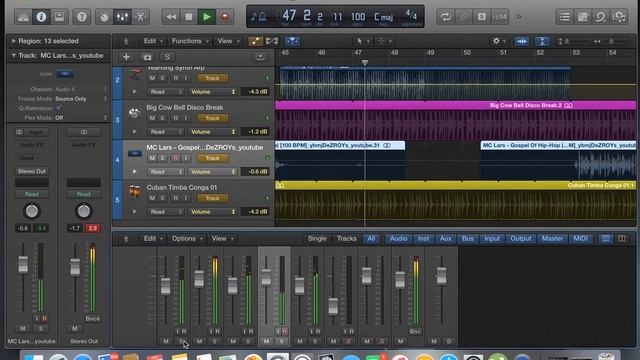Viewport: 640px width, 360px height.
Task: Open the Freeze Mode Source Only dropdown
Action: (x=81, y=99)
